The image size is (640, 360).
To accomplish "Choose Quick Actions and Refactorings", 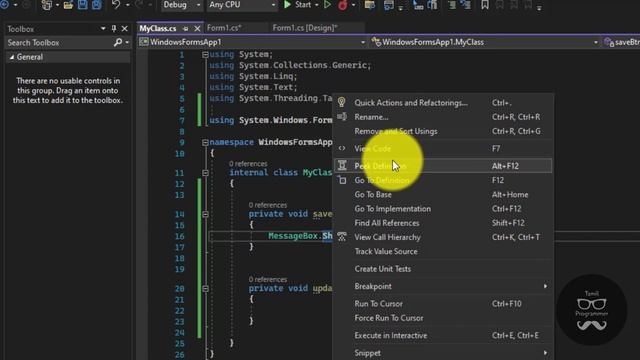I will coord(443,103).
